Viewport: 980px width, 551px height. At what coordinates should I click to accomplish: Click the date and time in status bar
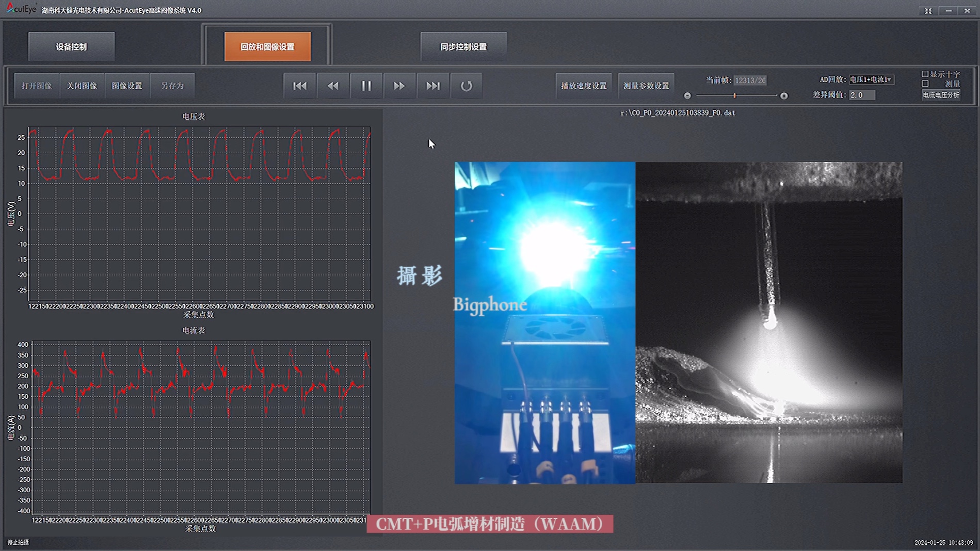(x=944, y=542)
